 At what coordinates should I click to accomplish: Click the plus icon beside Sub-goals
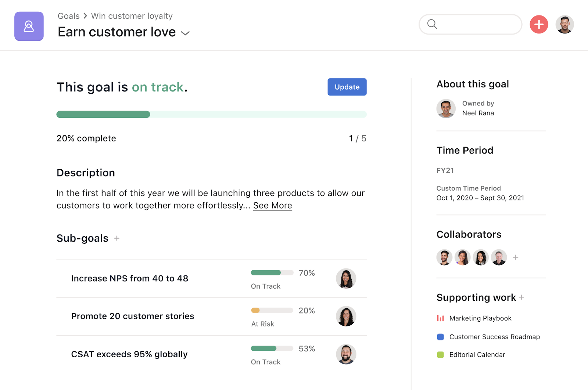click(117, 238)
